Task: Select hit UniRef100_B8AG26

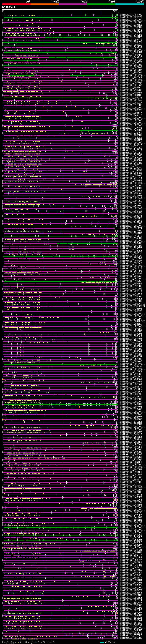Action: (x=131, y=110)
